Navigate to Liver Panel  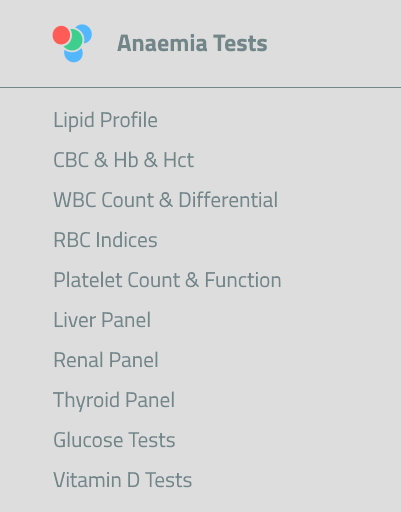[x=102, y=320]
